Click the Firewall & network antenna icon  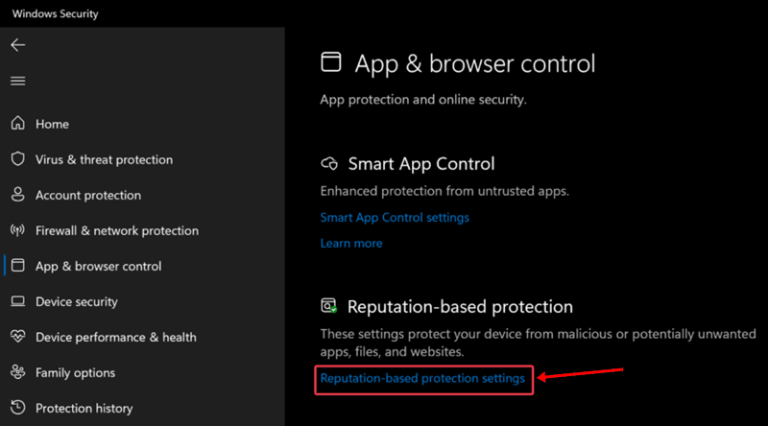[x=18, y=230]
